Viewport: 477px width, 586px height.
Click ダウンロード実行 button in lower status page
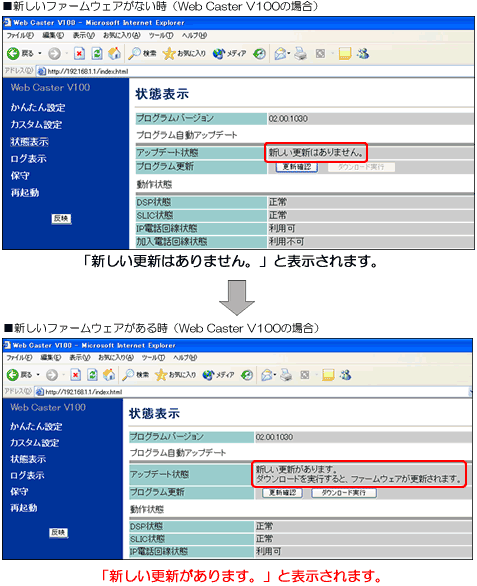point(344,493)
